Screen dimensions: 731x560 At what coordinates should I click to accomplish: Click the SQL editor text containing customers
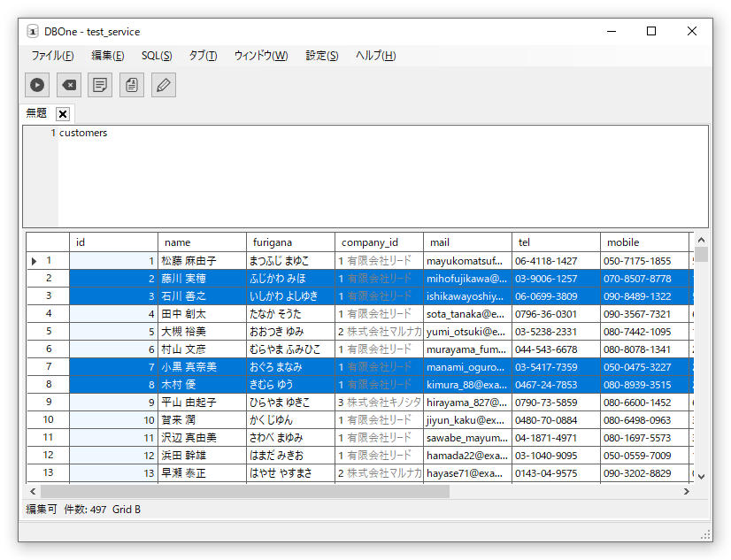(x=83, y=134)
